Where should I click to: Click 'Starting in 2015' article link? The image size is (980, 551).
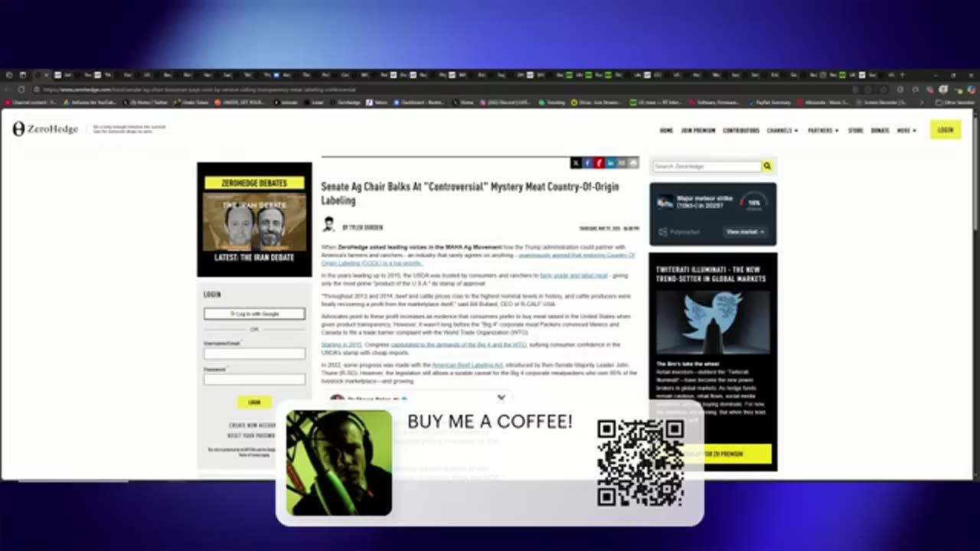(341, 345)
